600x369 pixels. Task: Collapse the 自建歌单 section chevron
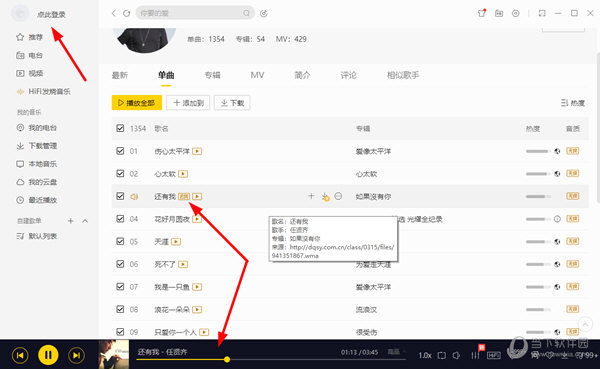pos(85,221)
